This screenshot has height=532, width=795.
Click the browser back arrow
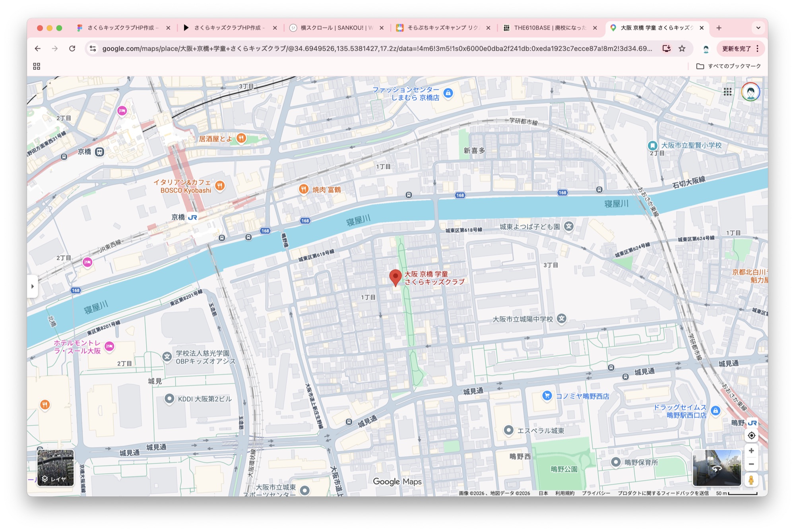(x=38, y=48)
